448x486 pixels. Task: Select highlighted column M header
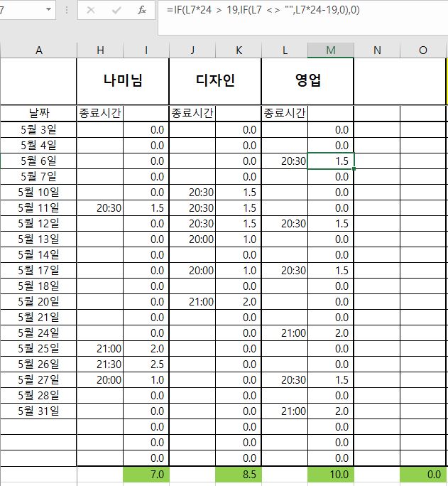point(331,50)
